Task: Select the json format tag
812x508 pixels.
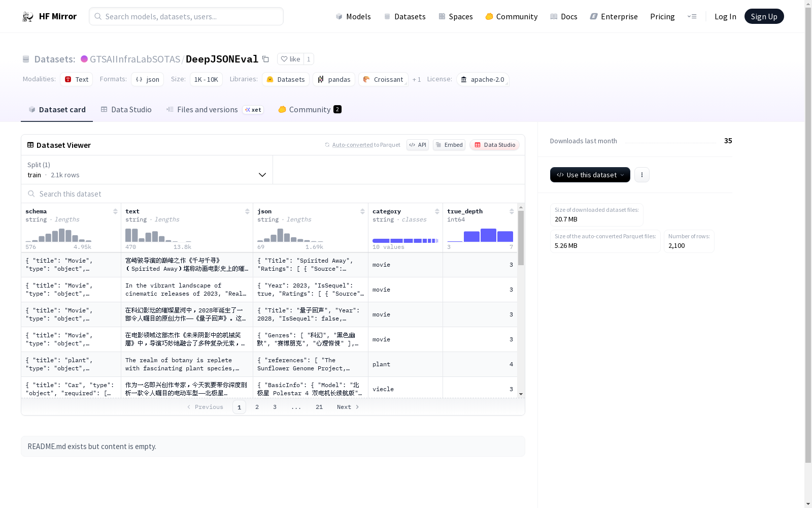Action: 147,79
